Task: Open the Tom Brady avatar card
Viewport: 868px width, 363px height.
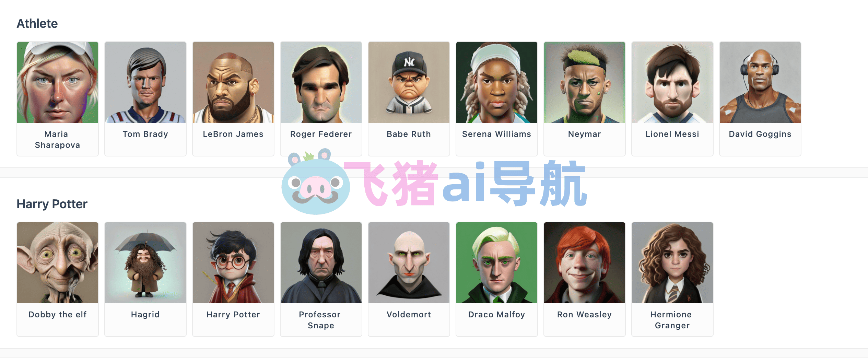Action: (x=145, y=99)
